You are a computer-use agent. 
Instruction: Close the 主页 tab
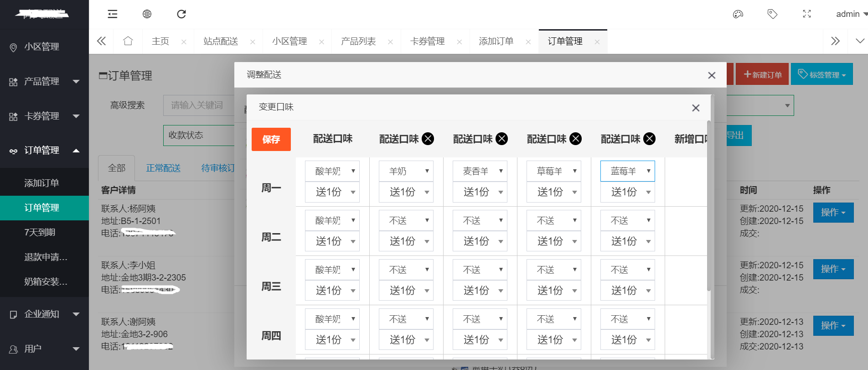(184, 42)
